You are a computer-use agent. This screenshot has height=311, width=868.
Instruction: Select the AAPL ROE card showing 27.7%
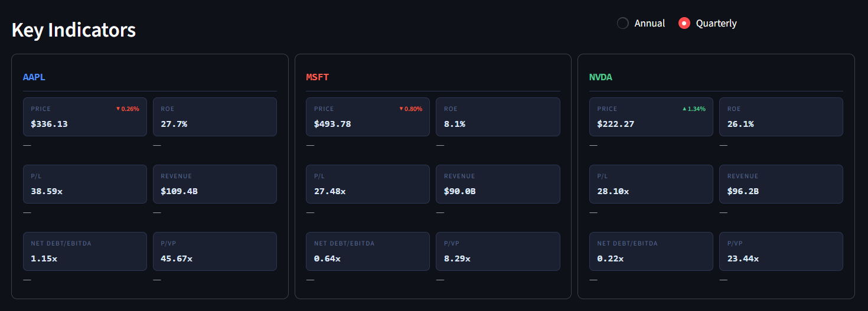pyautogui.click(x=215, y=117)
